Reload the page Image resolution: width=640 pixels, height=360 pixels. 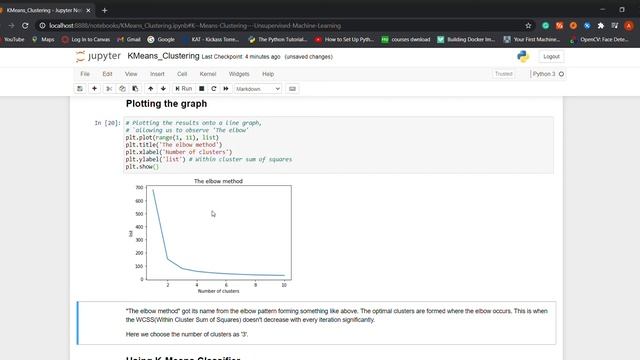tap(25, 25)
